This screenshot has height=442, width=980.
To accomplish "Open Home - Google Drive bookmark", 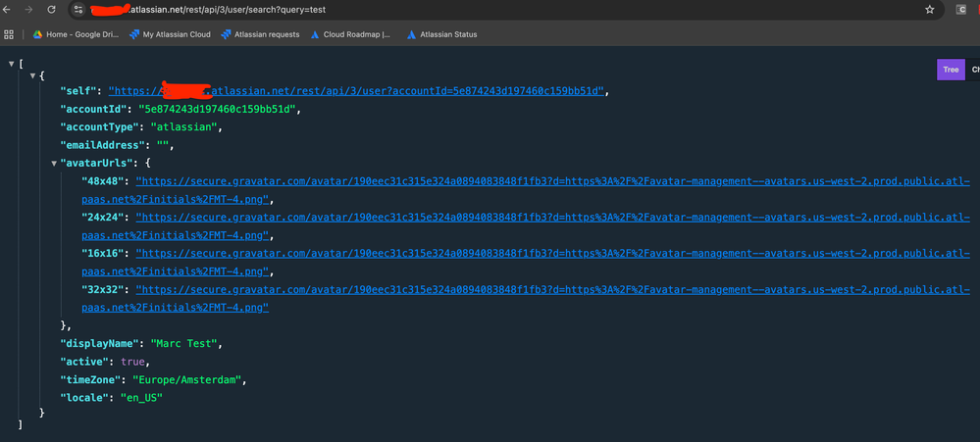I will 76,34.
